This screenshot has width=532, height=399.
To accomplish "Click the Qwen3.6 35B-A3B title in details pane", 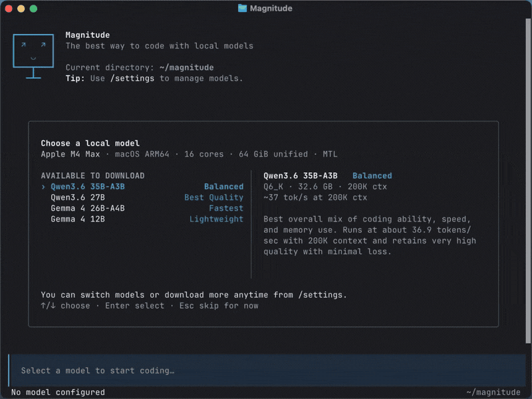I will coord(301,176).
